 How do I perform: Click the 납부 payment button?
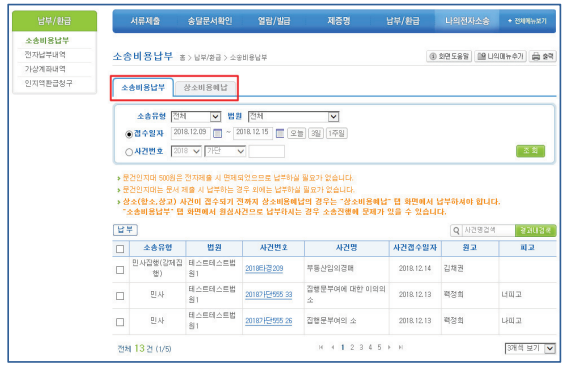click(125, 230)
